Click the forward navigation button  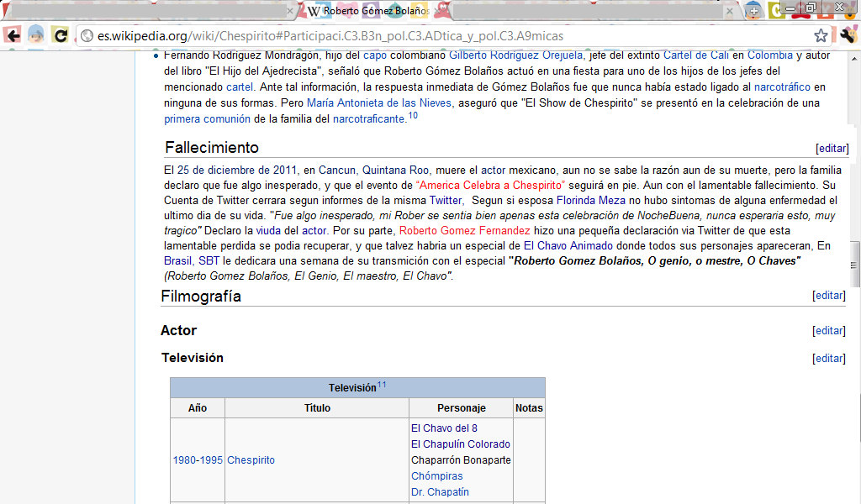pos(36,35)
